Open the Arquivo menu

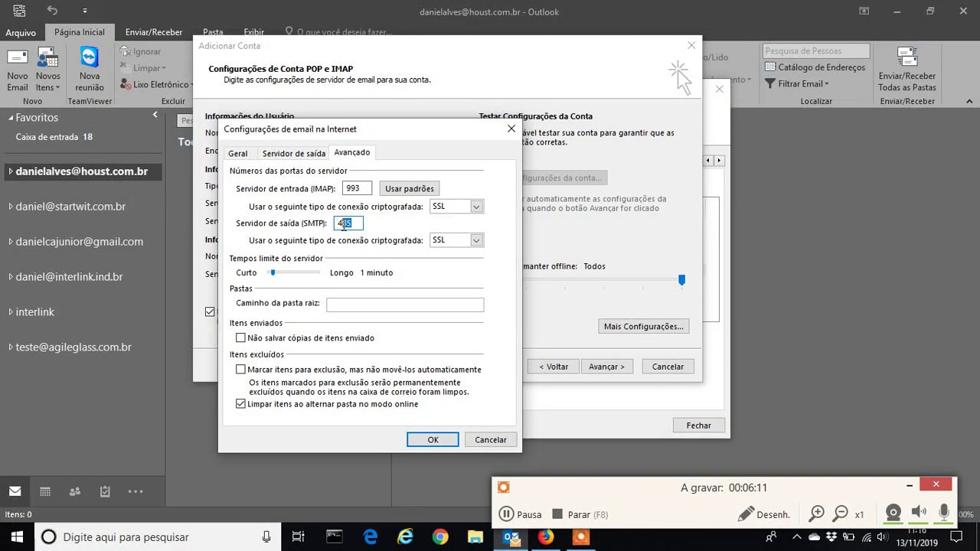pyautogui.click(x=21, y=33)
